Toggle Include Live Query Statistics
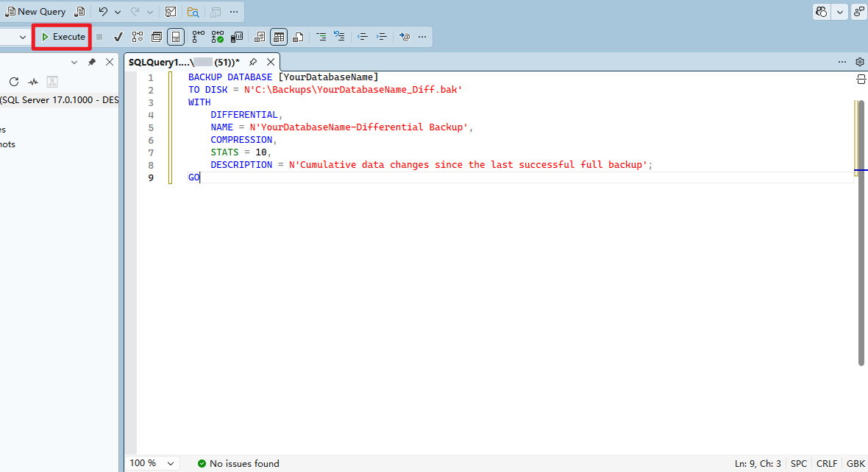The height and width of the screenshot is (472, 868). 217,37
